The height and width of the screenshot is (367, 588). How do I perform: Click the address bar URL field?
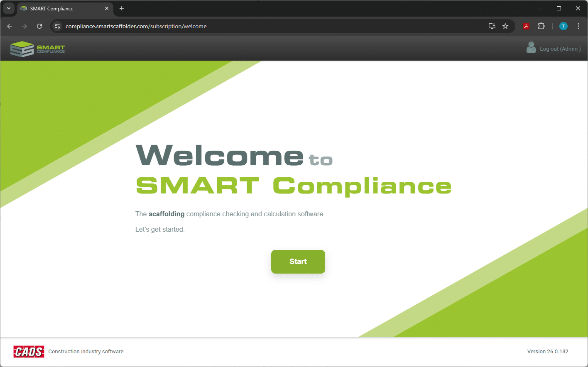[249, 26]
